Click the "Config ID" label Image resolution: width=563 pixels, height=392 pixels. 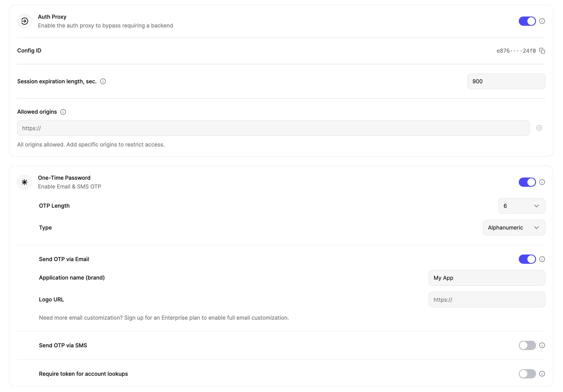point(29,51)
